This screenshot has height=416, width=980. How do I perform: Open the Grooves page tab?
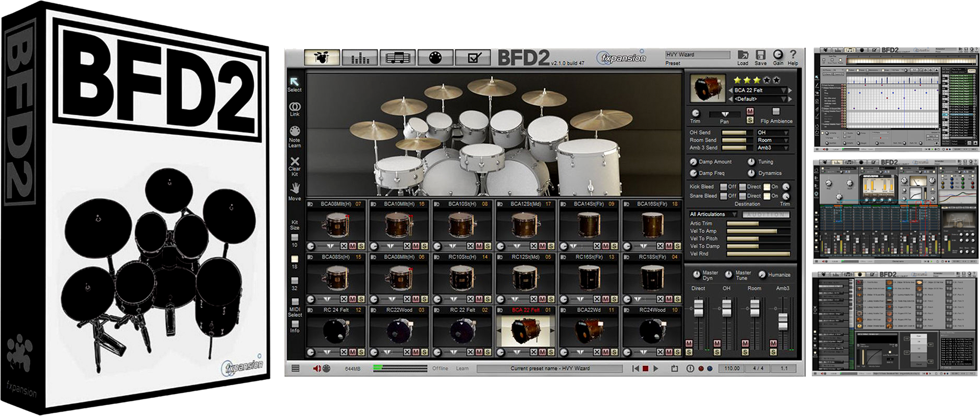398,58
